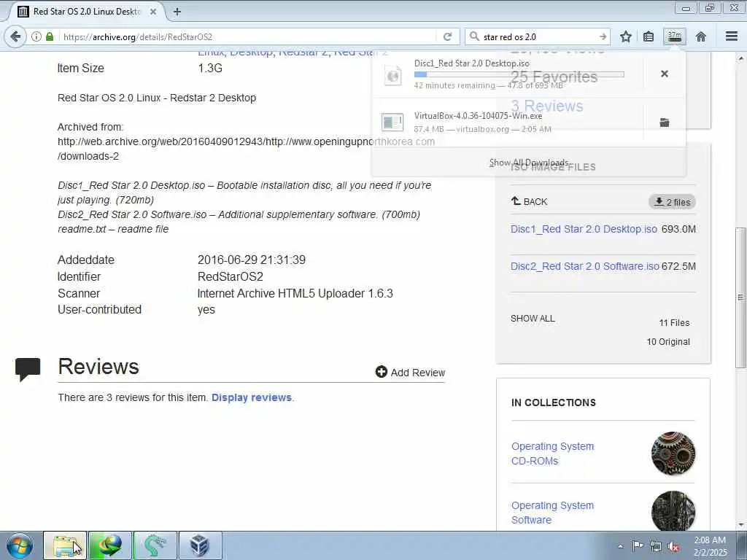Click the search go arrow

tap(603, 36)
